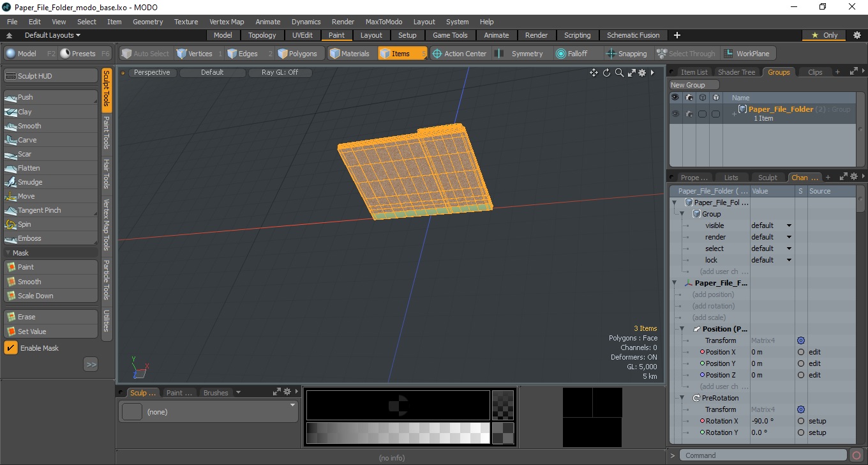Click the Ray GL: Off button
The height and width of the screenshot is (465, 868).
280,73
